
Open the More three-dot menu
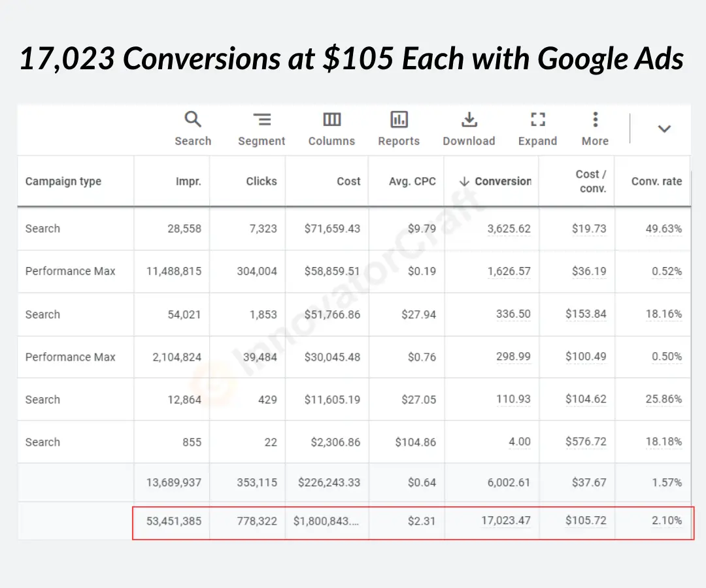point(595,120)
